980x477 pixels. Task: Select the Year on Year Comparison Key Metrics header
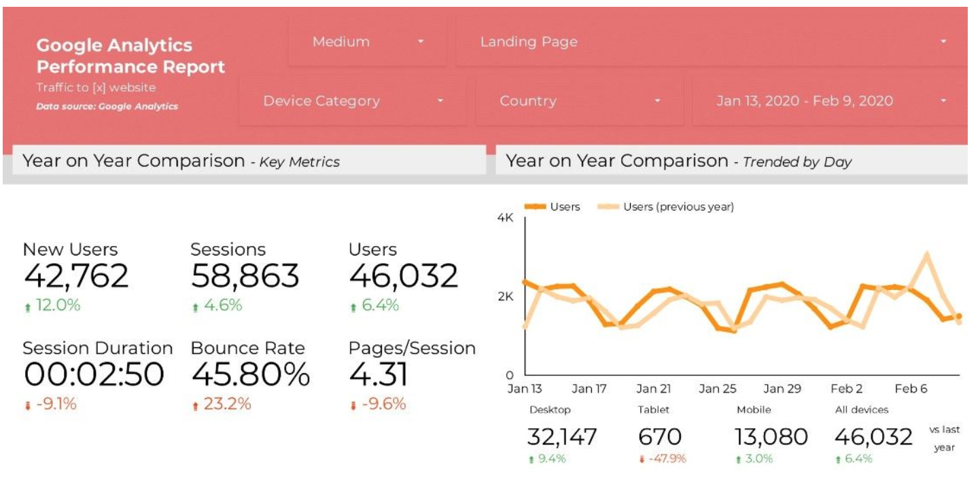(x=181, y=161)
